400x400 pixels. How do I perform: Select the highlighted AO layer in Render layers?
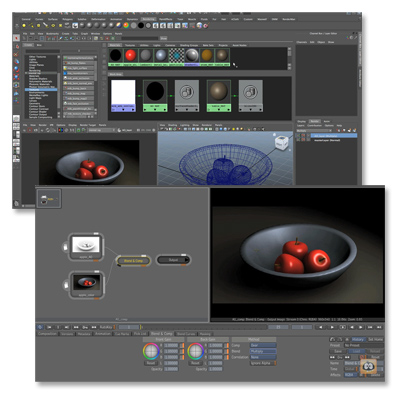point(333,136)
